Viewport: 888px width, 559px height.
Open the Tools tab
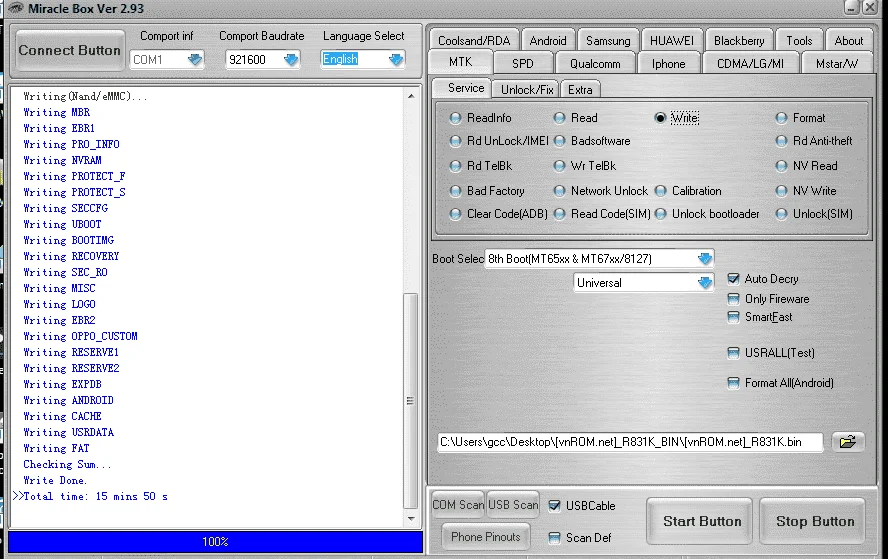click(x=799, y=41)
